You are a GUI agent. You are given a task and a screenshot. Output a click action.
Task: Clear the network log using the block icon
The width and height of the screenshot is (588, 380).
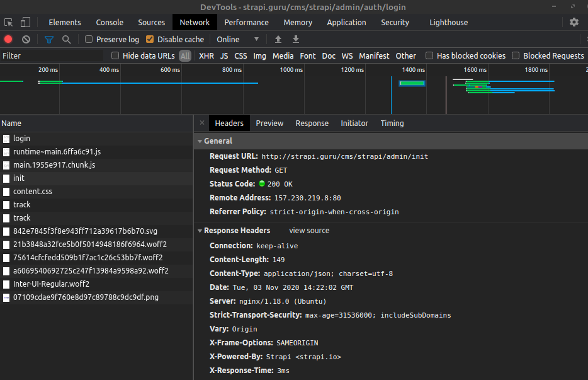click(25, 39)
